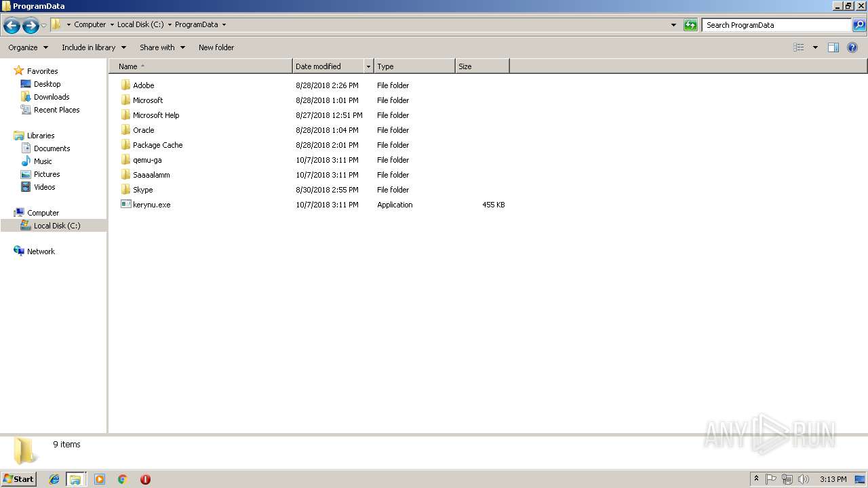This screenshot has height=488, width=868.
Task: Select Computer in navigation pane
Action: [43, 213]
